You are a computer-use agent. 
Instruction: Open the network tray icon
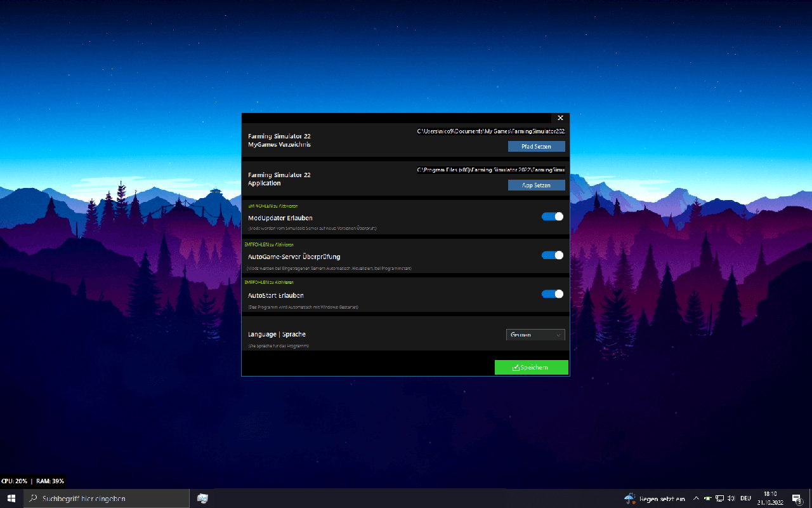[x=719, y=498]
